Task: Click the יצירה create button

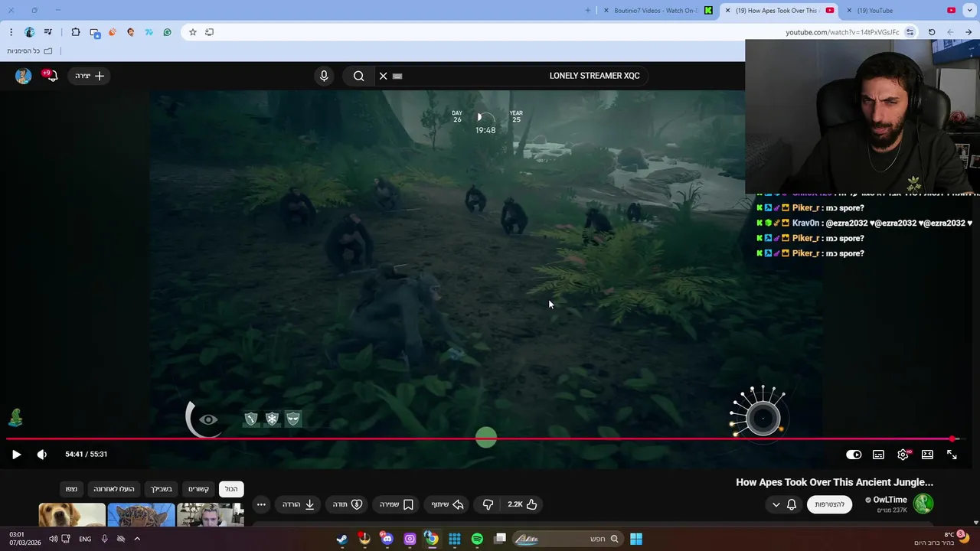Action: (x=90, y=76)
